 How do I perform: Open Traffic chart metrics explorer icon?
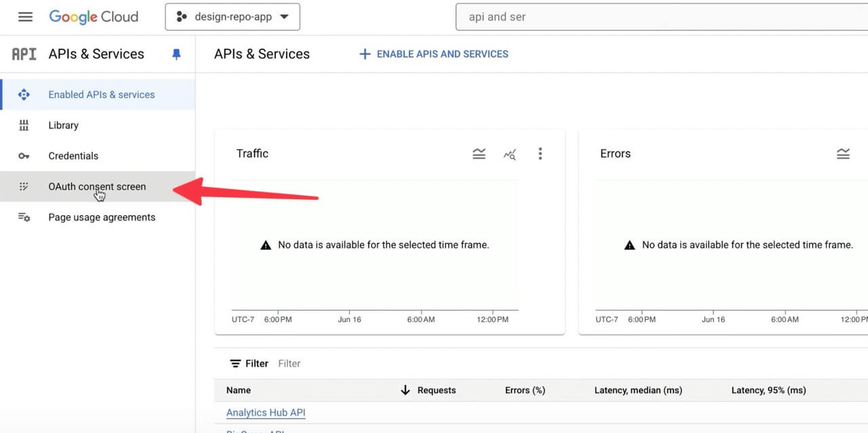point(509,154)
